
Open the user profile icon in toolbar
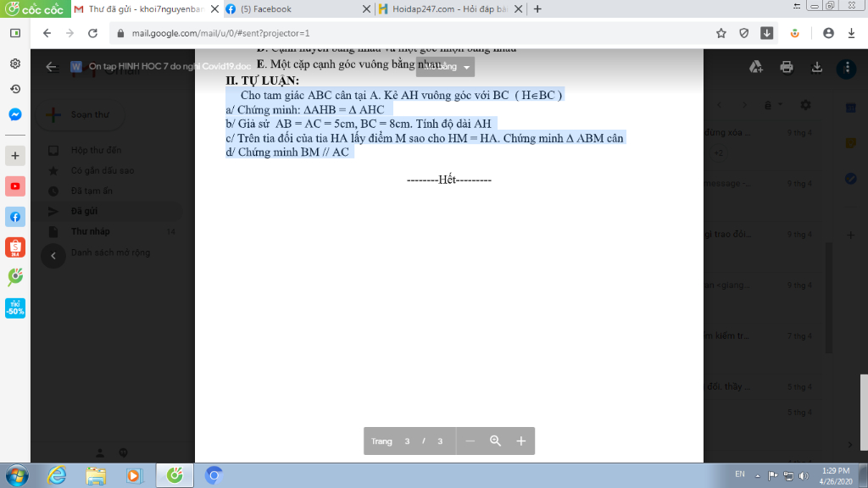point(828,33)
